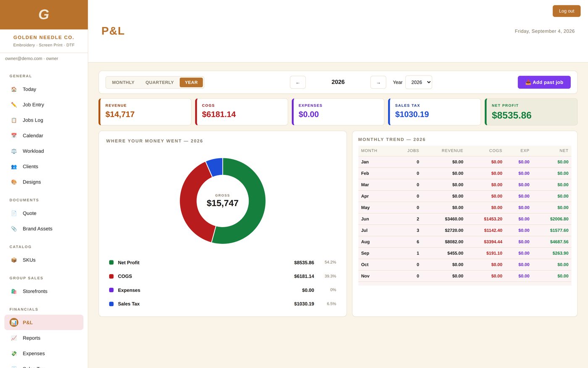The image size is (588, 368).
Task: Click the Add past job button
Action: 544,82
